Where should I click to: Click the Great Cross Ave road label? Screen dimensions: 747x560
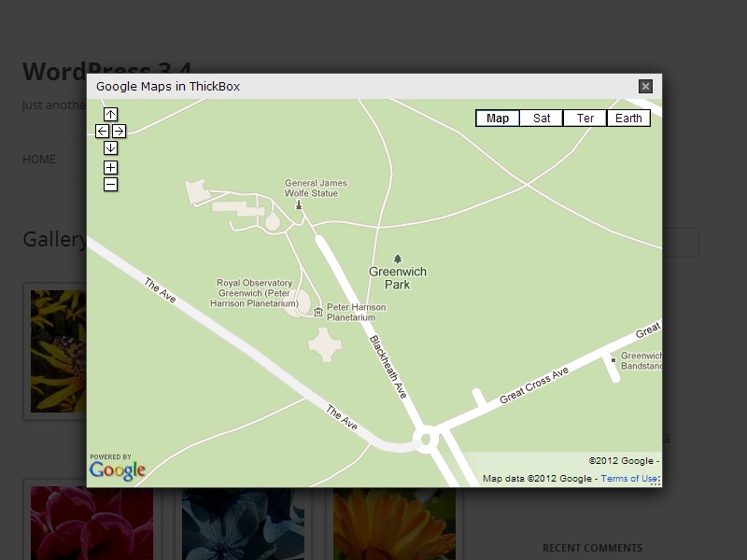(534, 385)
